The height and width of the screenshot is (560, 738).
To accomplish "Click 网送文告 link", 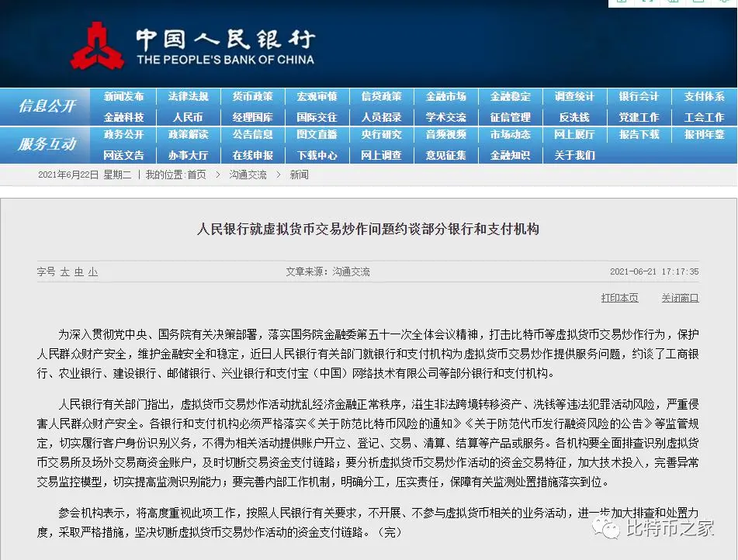I will pos(123,155).
